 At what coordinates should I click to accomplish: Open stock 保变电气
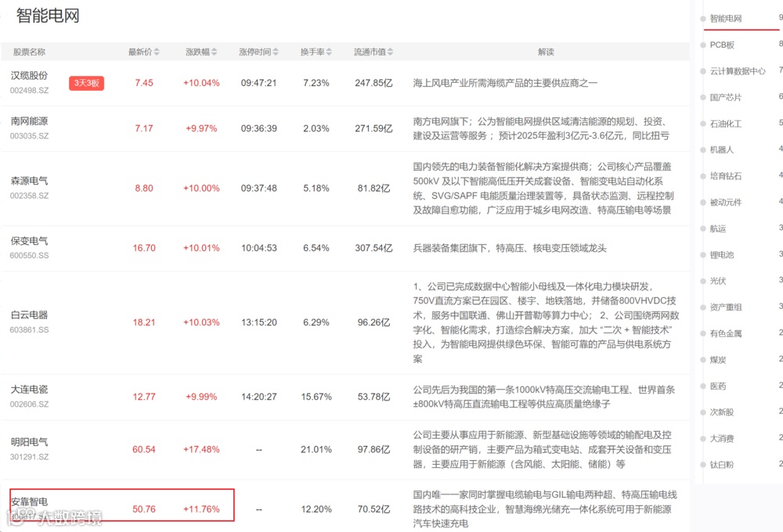coord(30,240)
